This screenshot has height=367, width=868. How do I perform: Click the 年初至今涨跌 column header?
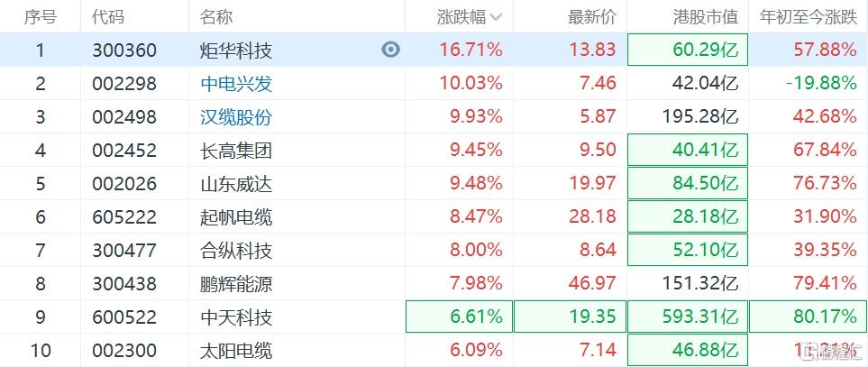coord(809,16)
